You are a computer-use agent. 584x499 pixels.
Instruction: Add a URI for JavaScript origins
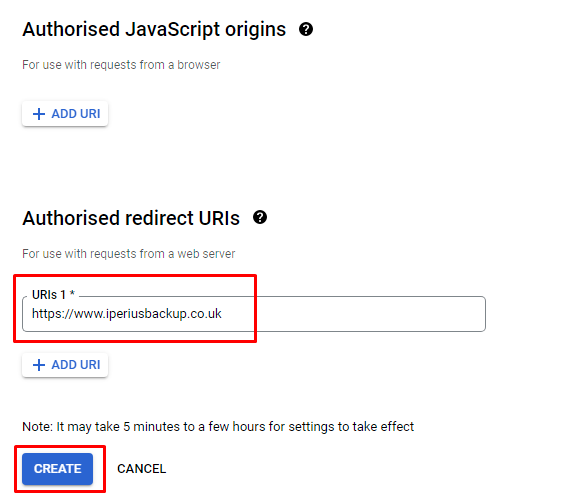coord(65,114)
